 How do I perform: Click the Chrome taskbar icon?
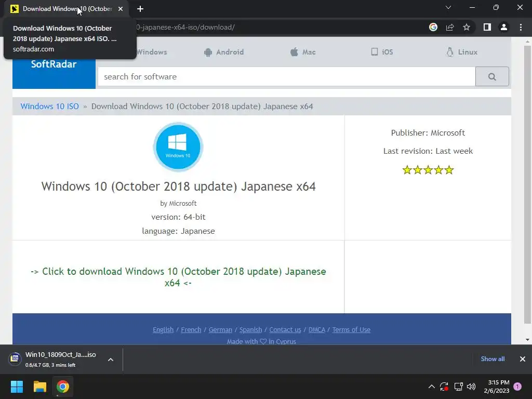[63, 387]
